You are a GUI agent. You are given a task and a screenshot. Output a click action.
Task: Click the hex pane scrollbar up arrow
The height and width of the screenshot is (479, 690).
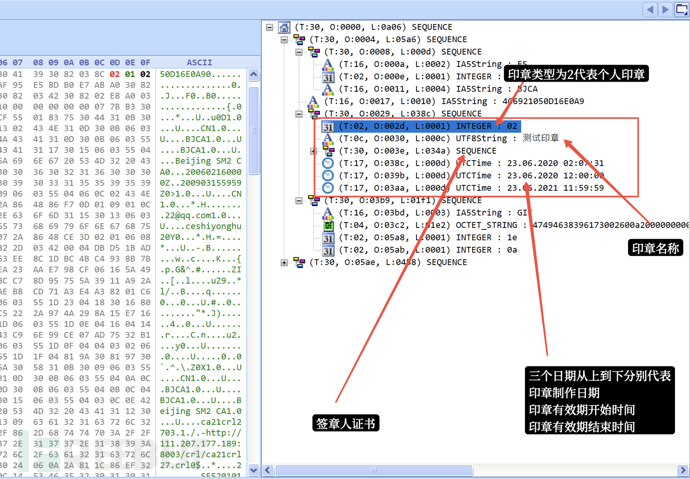253,75
